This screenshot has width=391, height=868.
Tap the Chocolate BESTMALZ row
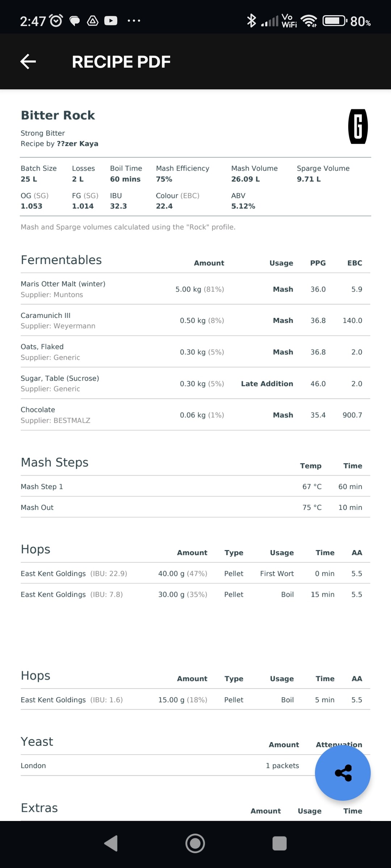pyautogui.click(x=195, y=415)
